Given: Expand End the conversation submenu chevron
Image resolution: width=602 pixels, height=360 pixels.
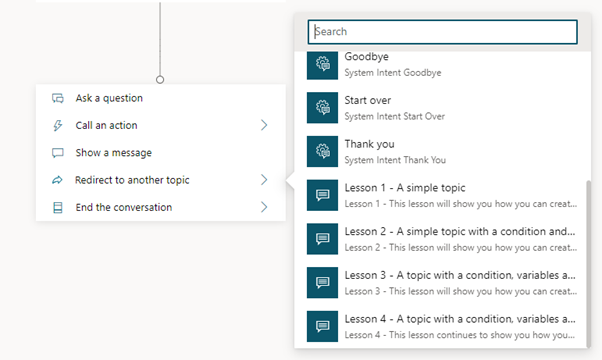Looking at the screenshot, I should click(x=264, y=207).
